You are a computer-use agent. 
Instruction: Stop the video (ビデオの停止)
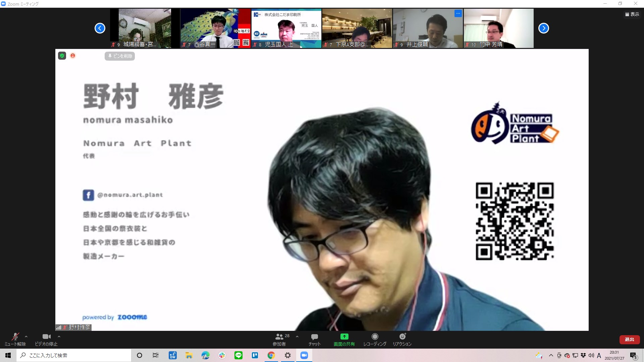(46, 339)
